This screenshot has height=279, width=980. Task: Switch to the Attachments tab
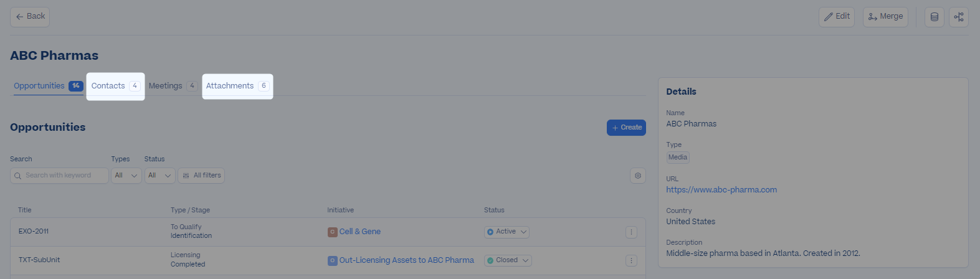point(237,86)
